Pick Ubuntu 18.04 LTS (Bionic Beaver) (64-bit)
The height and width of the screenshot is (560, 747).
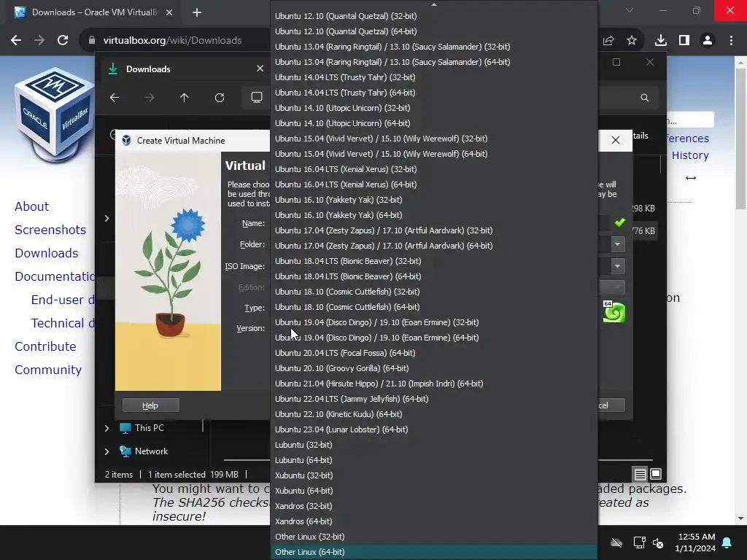pyautogui.click(x=434, y=276)
